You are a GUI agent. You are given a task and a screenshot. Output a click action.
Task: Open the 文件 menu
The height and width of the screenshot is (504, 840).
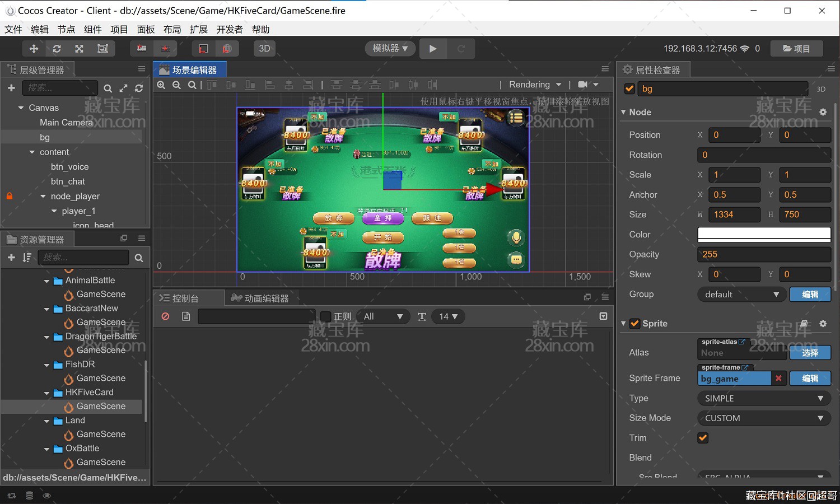point(13,29)
